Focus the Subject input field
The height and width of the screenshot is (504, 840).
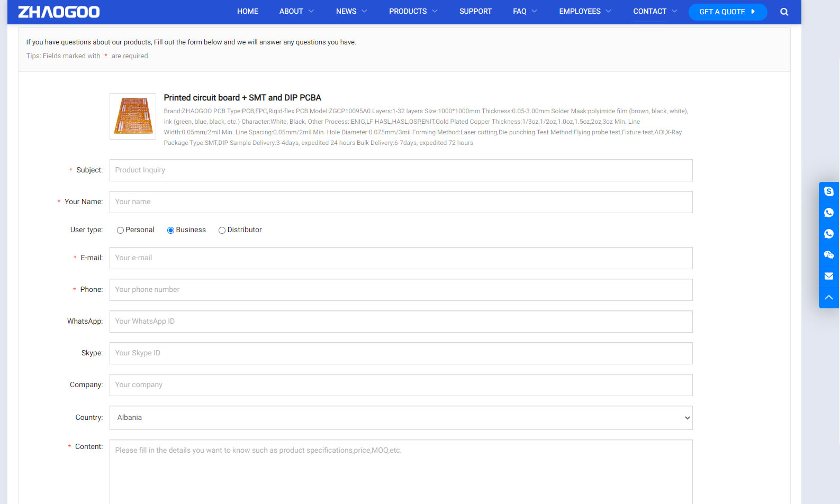pyautogui.click(x=401, y=170)
